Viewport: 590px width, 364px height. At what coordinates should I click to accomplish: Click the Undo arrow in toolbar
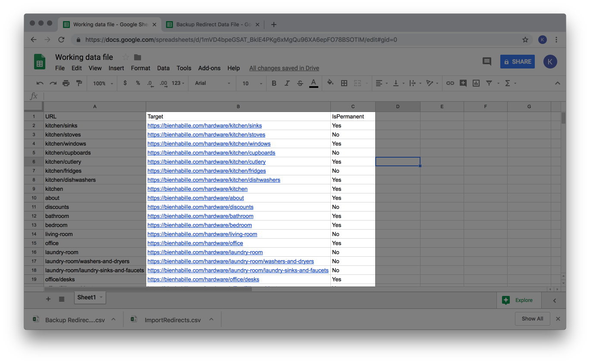pos(40,83)
